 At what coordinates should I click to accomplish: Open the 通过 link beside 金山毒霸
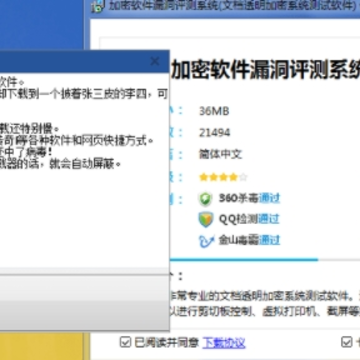tap(269, 240)
